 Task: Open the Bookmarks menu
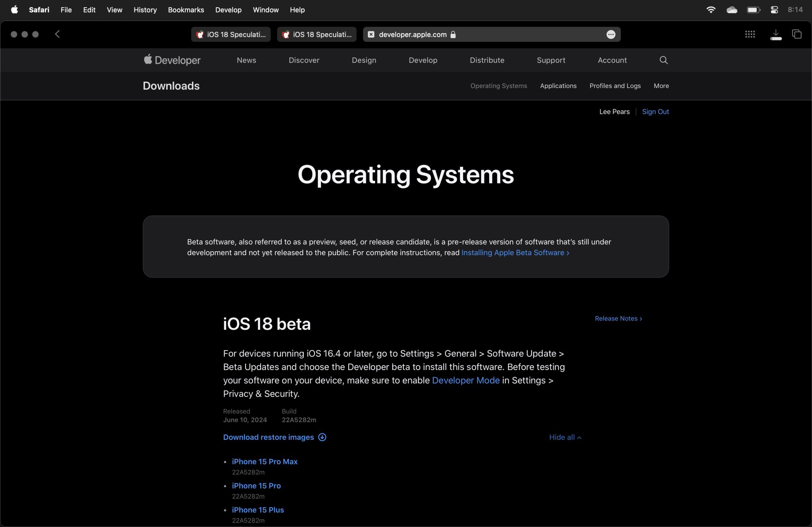[186, 10]
